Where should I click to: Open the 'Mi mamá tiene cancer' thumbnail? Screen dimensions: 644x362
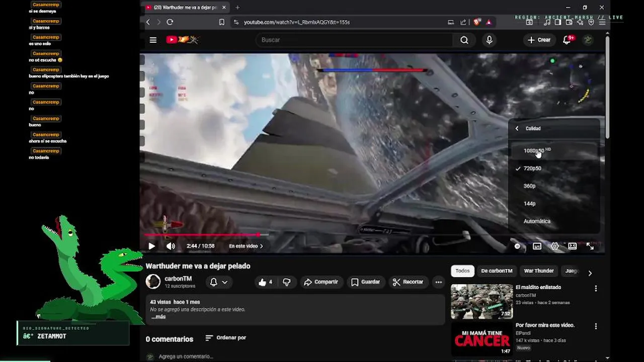[x=481, y=339]
